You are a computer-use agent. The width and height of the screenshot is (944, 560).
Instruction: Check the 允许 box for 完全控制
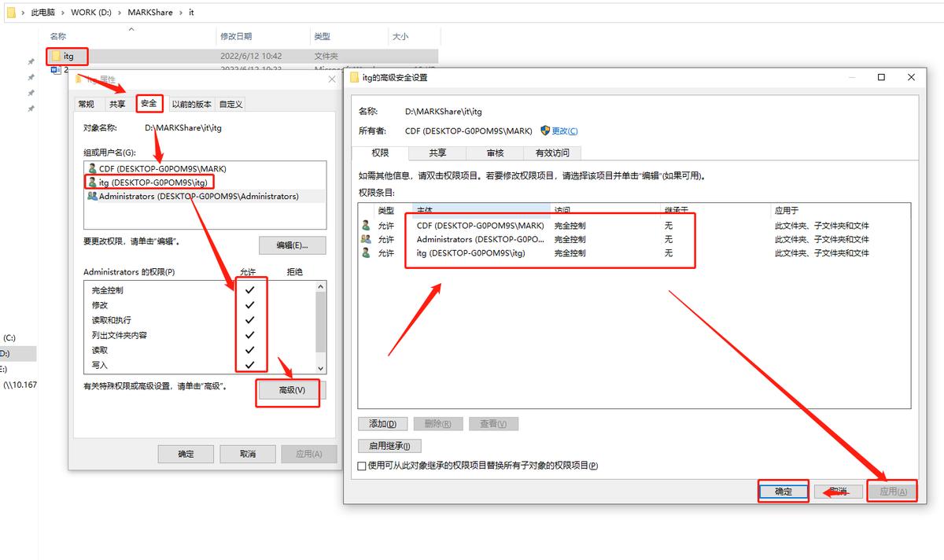250,289
